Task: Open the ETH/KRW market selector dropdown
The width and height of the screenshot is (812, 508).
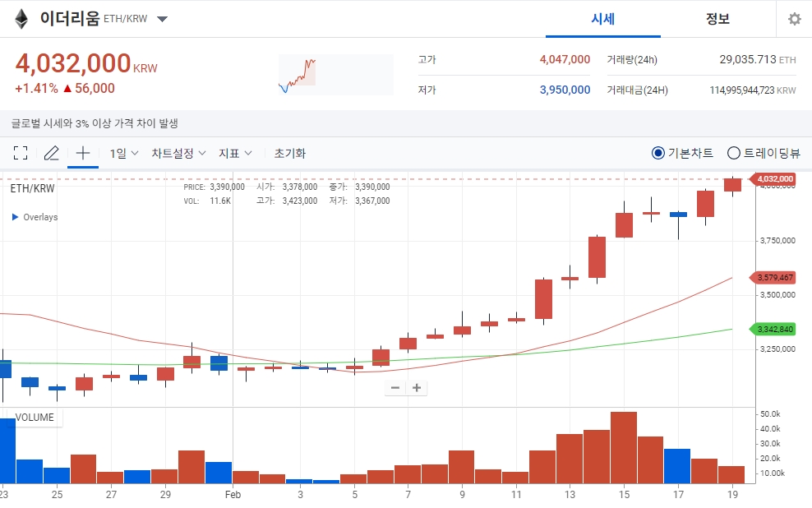Action: coord(162,19)
